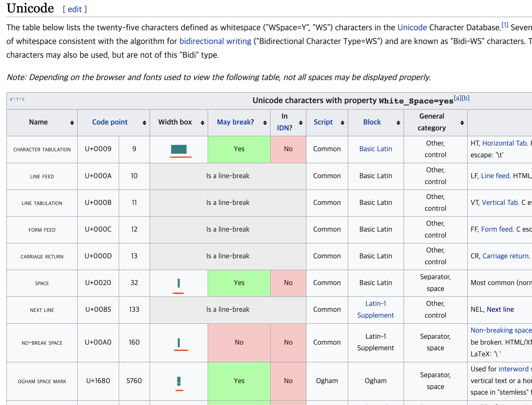This screenshot has height=405, width=532.
Task: Click Block column sort arrows
Action: point(398,123)
